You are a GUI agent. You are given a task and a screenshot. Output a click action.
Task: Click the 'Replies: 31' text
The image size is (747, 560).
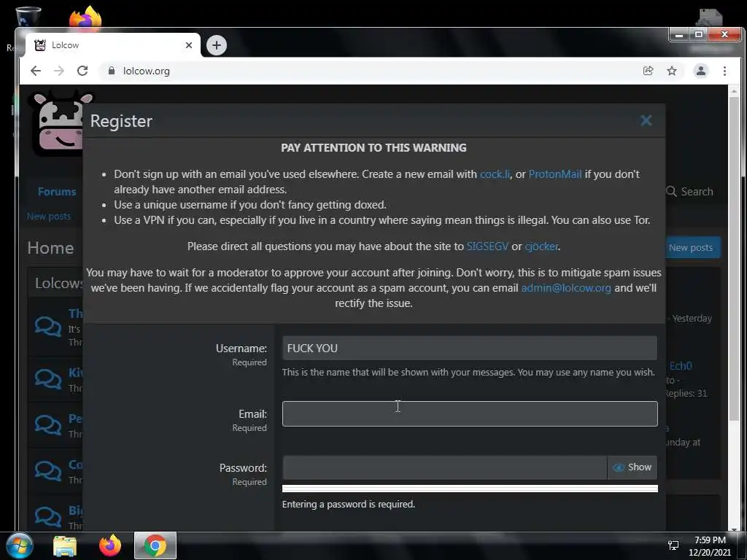pyautogui.click(x=686, y=393)
